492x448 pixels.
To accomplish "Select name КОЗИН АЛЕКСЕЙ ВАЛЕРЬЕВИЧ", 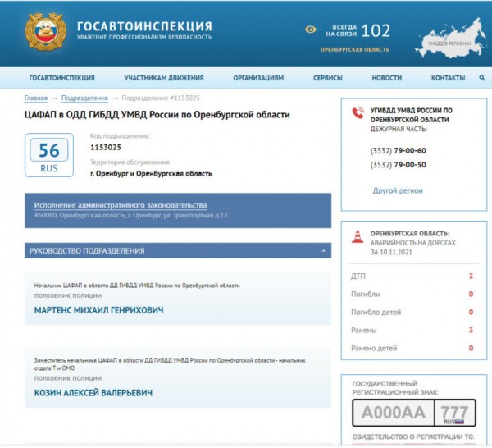I will (93, 393).
